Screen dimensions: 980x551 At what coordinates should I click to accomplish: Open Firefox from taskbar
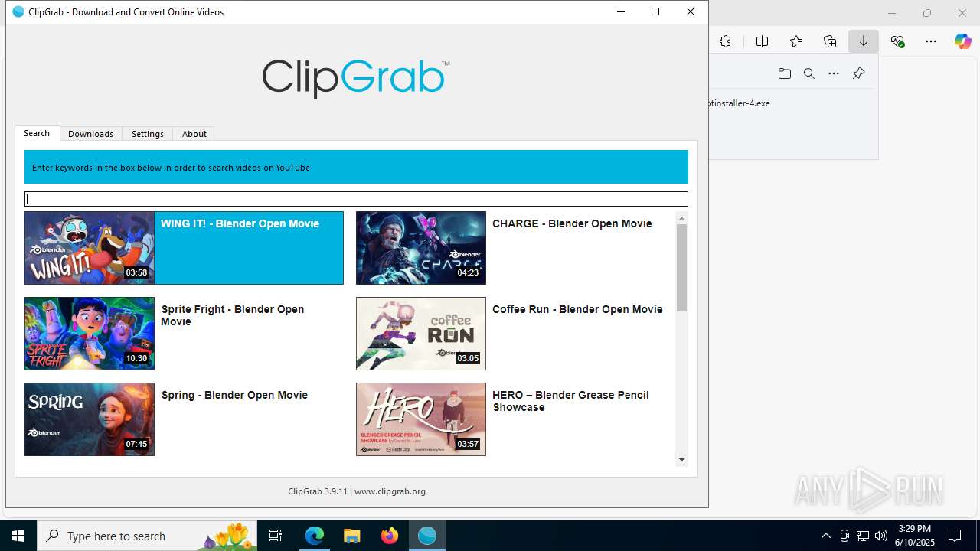pyautogui.click(x=390, y=536)
